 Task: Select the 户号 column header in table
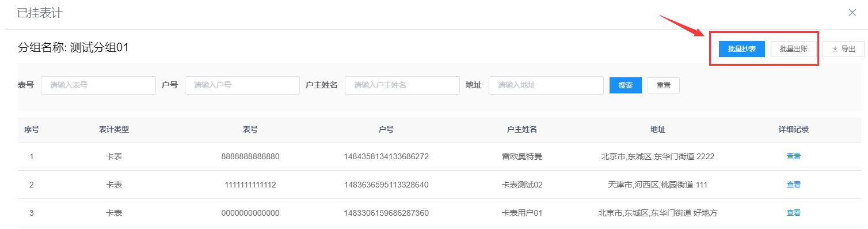(386, 129)
